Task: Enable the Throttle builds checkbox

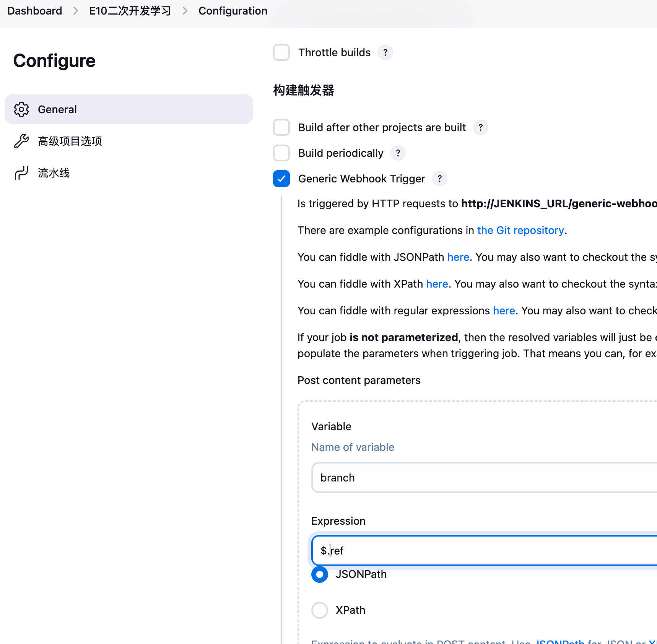Action: 281,52
